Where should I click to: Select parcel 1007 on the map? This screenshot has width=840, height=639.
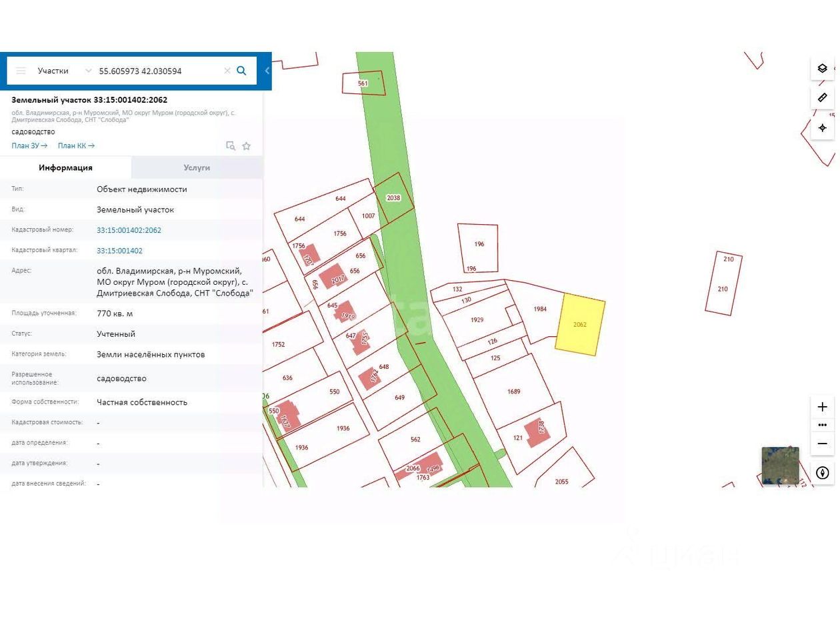369,215
